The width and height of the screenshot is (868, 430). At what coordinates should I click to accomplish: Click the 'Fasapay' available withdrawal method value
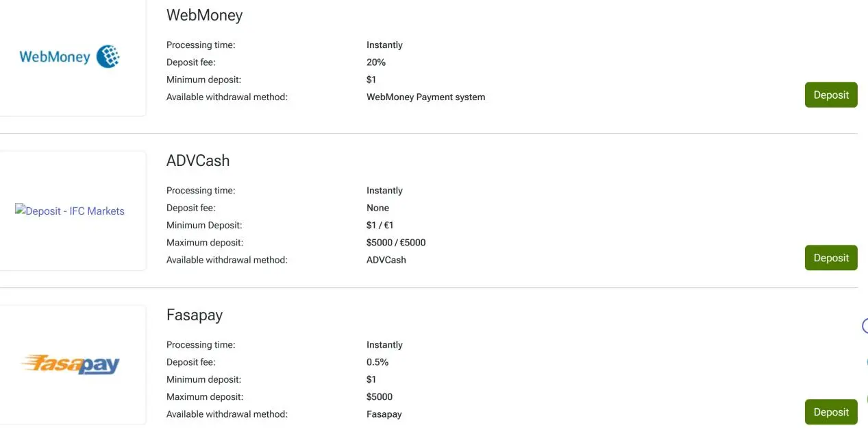pyautogui.click(x=384, y=414)
